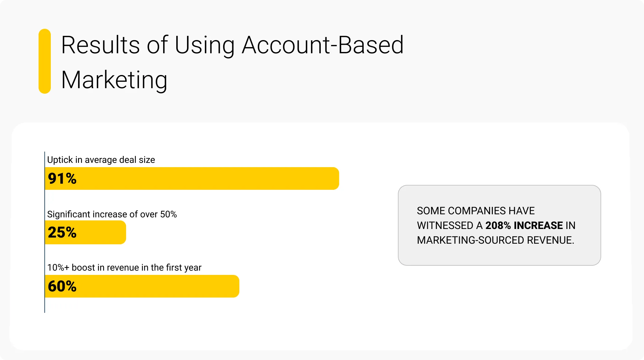This screenshot has height=360, width=644.
Task: Click the 'MARKETING-SOURCED REVENUE.' text line
Action: (496, 240)
